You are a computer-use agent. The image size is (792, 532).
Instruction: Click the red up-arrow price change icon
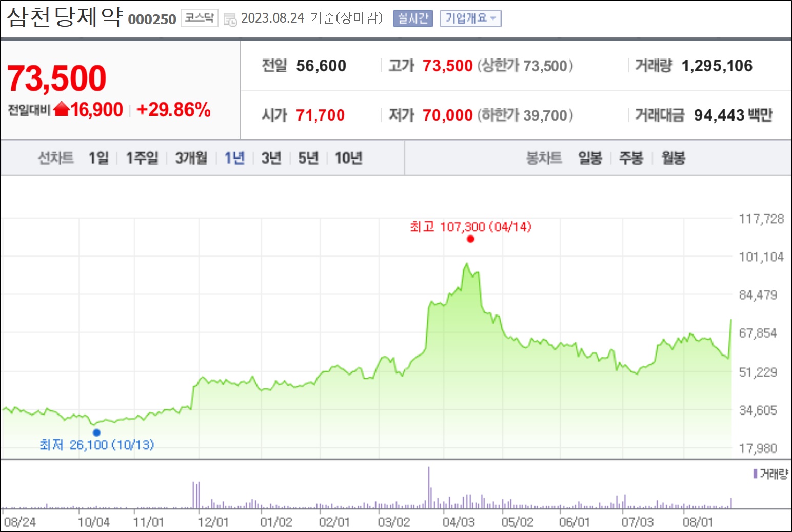(61, 109)
